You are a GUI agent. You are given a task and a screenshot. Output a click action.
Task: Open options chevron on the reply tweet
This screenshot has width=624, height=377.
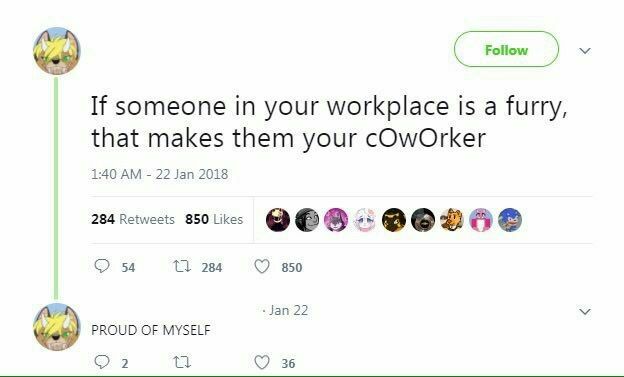tap(585, 311)
